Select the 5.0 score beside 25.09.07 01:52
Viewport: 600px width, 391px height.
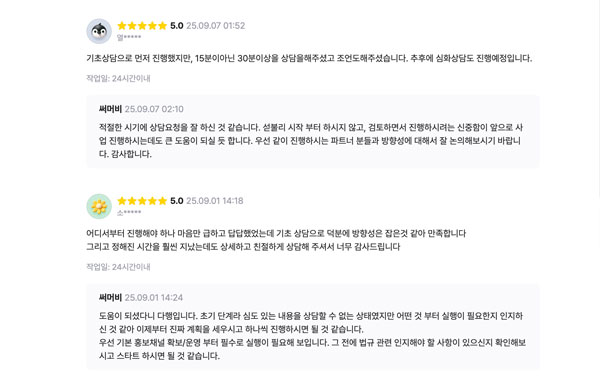tap(177, 26)
